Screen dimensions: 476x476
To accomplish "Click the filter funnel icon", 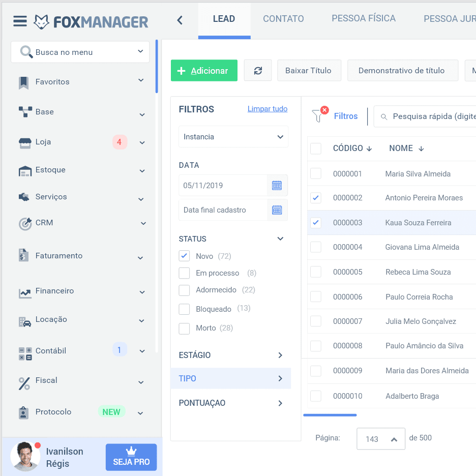I will click(x=317, y=116).
